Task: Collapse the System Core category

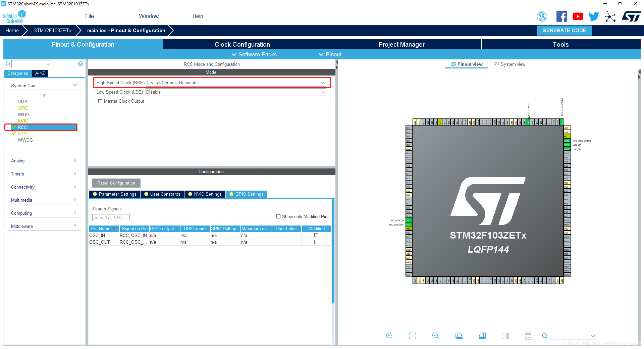Action: click(75, 85)
